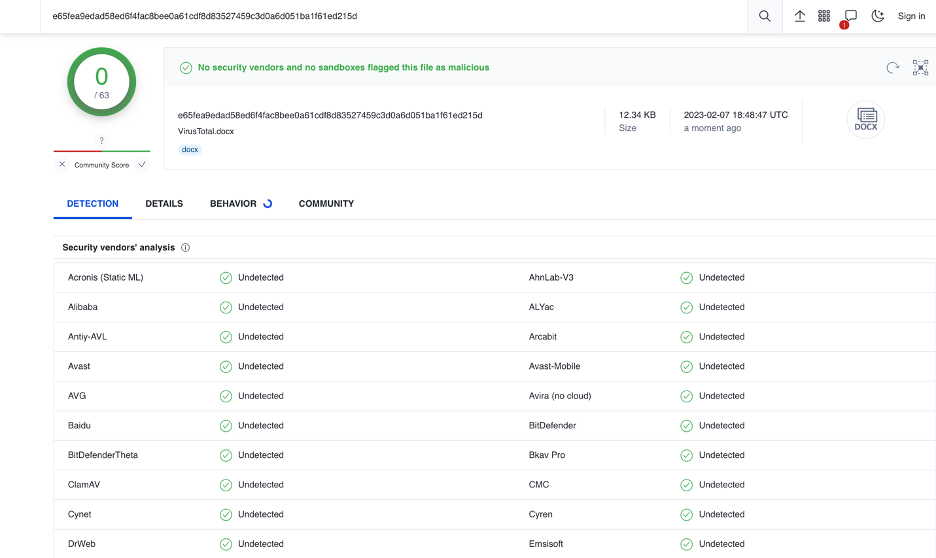Click the 0 / 63 detection score circle
This screenshot has height=558, width=936.
pos(101,82)
